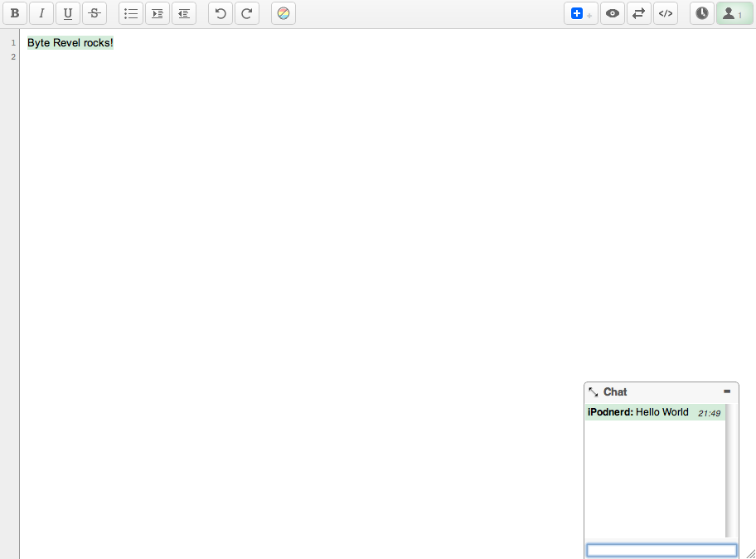Viewport: 756px width, 559px height.
Task: Toggle underline formatting
Action: (x=68, y=13)
